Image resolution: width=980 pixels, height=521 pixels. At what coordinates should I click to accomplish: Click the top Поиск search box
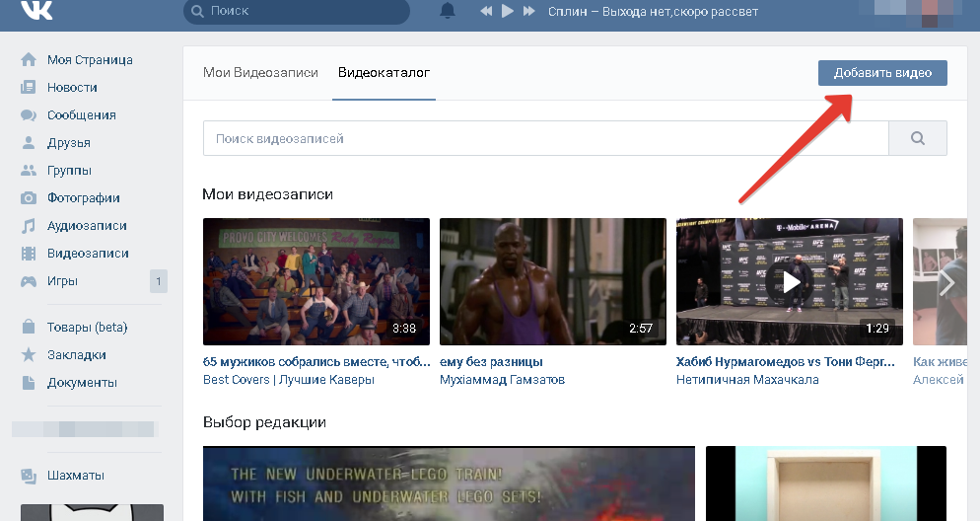[296, 11]
